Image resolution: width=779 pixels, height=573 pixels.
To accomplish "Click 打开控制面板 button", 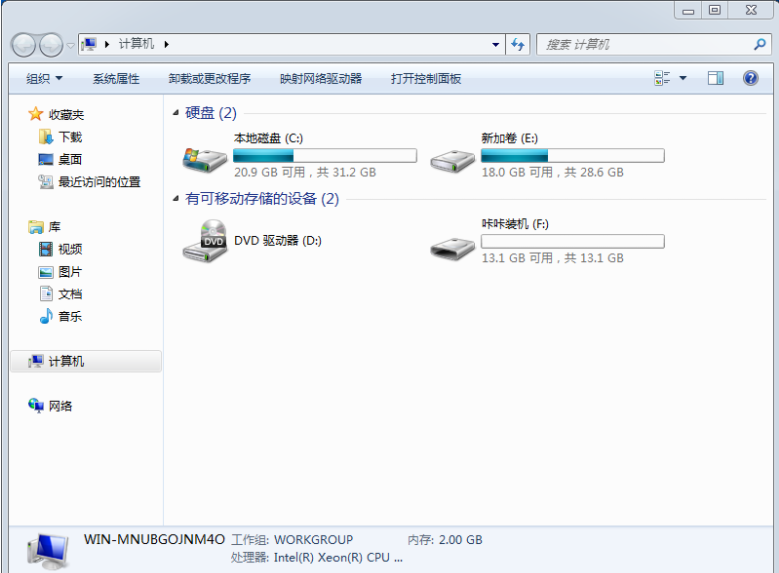I will click(426, 78).
